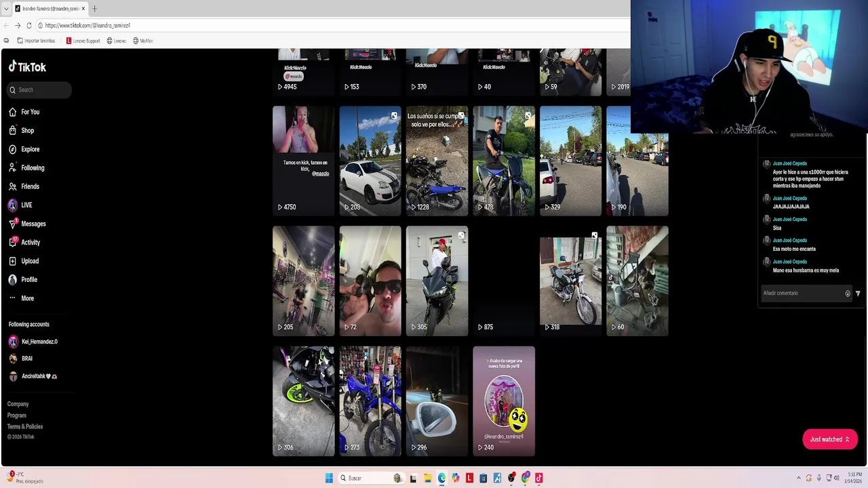Screen dimensions: 868x488
Task: Close the leandro Ramirez TikTok tab
Action: [x=83, y=9]
